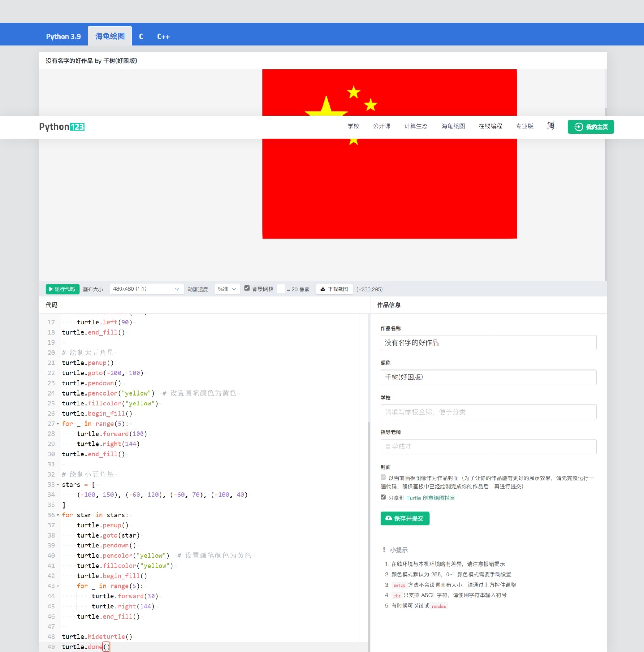Click the 保存并提交 button
This screenshot has width=644, height=652.
click(x=405, y=518)
